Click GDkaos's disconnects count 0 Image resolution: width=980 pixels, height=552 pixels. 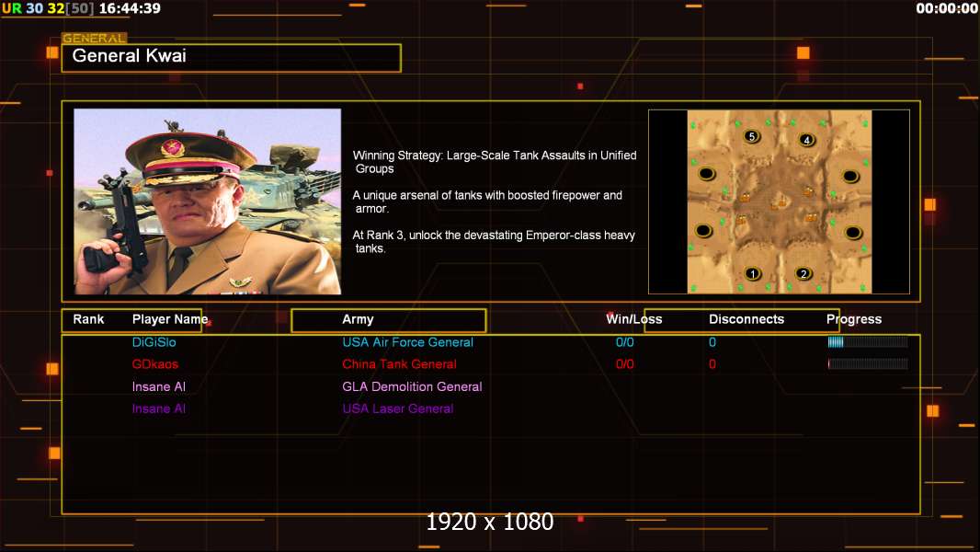click(x=712, y=363)
